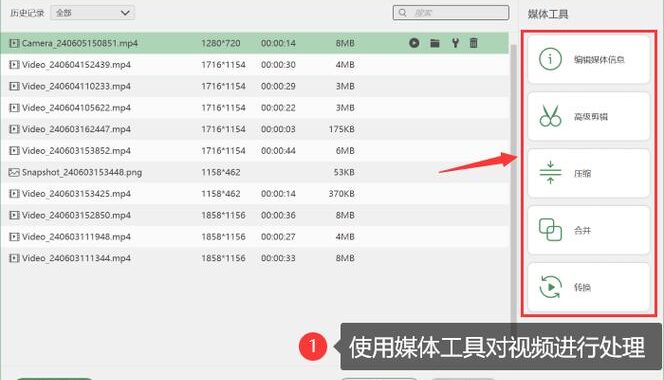Click the edit media info icon
The image size is (664, 380).
tap(550, 59)
